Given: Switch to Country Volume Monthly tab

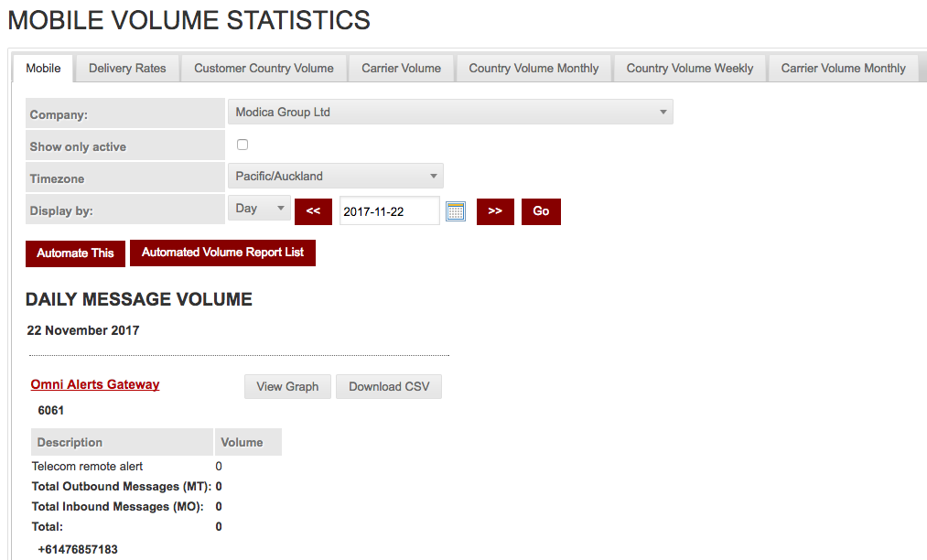Looking at the screenshot, I should point(534,69).
